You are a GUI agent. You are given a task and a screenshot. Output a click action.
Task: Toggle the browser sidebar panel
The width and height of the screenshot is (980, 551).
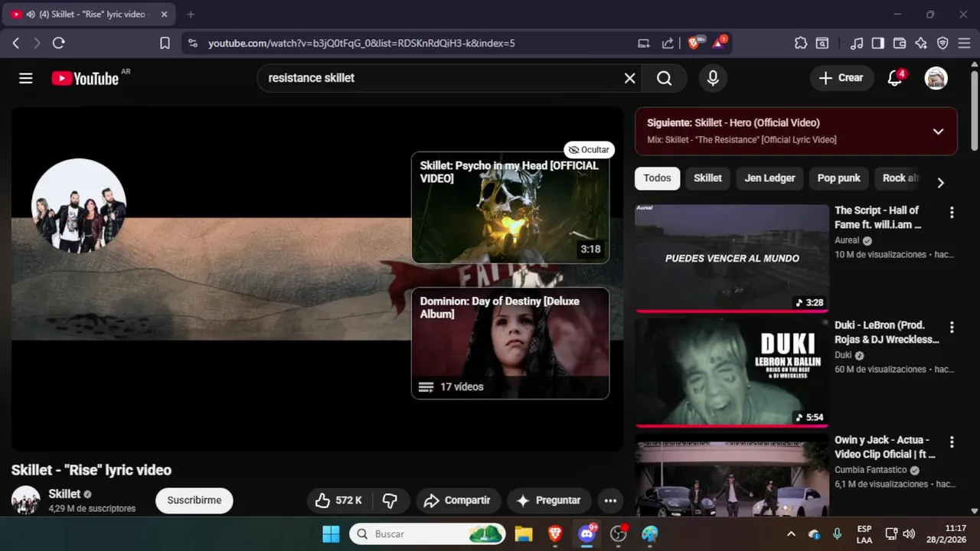(x=878, y=44)
